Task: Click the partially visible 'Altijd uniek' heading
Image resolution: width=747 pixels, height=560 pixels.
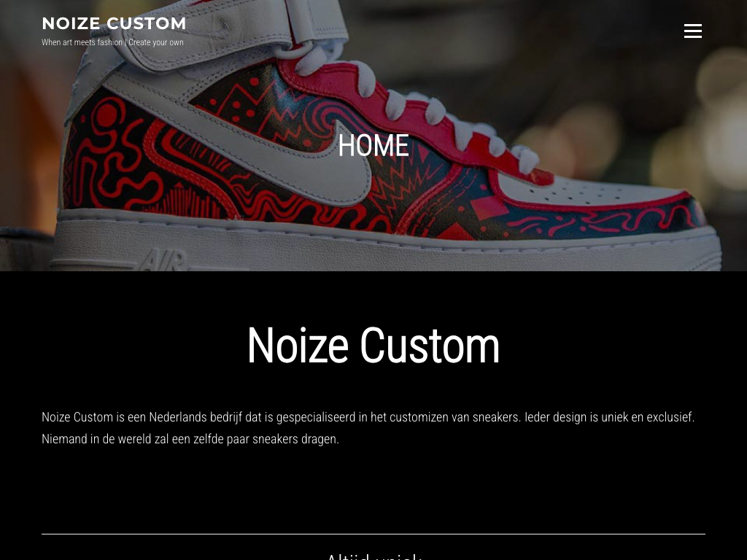Action: pyautogui.click(x=373, y=556)
